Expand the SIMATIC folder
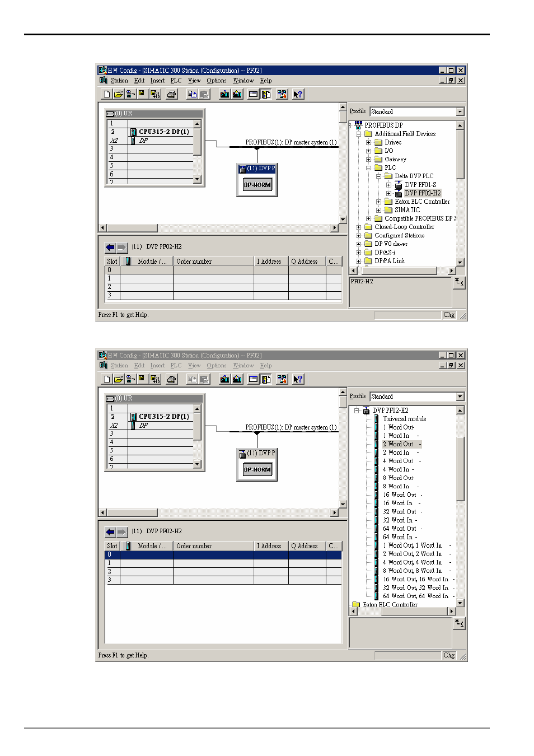The image size is (534, 756). [x=378, y=211]
